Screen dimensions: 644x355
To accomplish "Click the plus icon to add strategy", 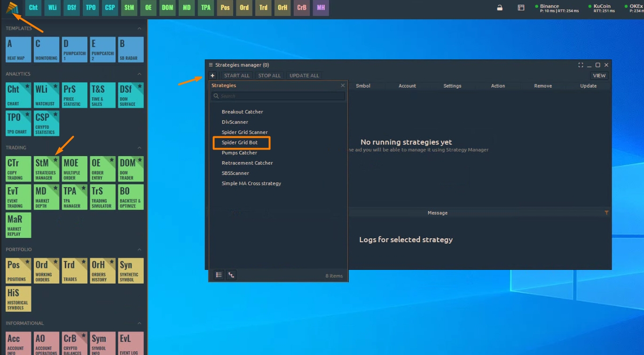I will tap(212, 76).
